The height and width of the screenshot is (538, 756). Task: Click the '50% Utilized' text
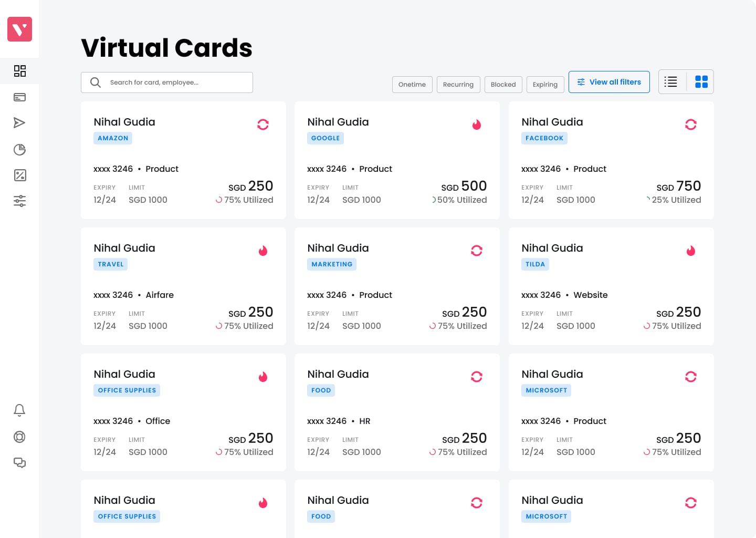pyautogui.click(x=462, y=200)
